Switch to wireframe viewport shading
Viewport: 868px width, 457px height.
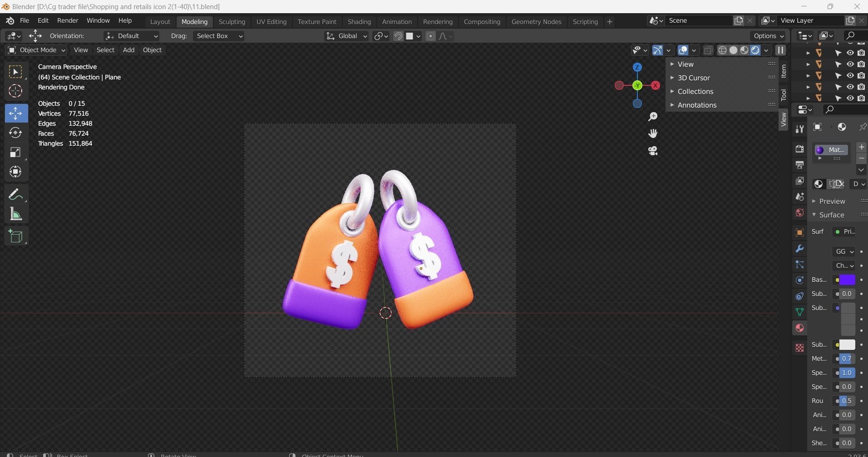(x=722, y=50)
